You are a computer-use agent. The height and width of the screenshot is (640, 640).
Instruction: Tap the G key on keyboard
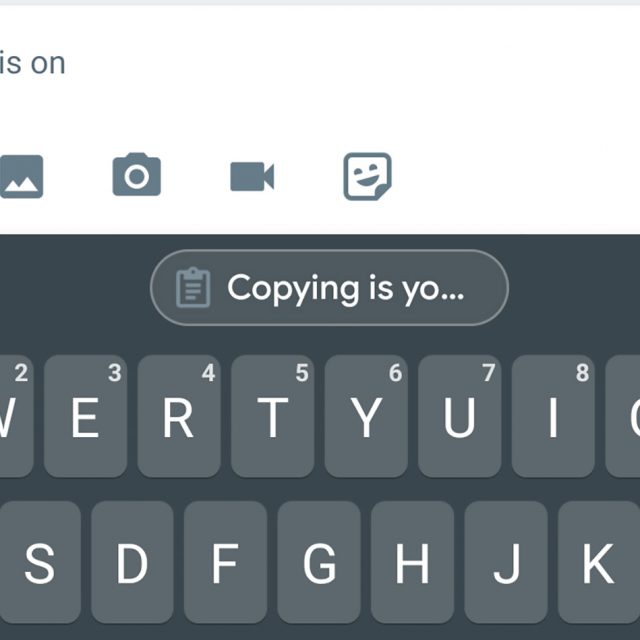pos(319,562)
